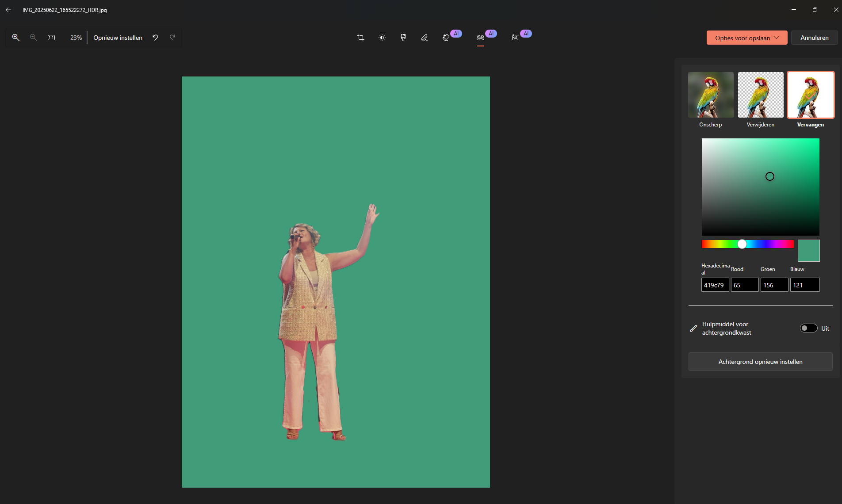Open the Markup (draw) tool

[424, 38]
